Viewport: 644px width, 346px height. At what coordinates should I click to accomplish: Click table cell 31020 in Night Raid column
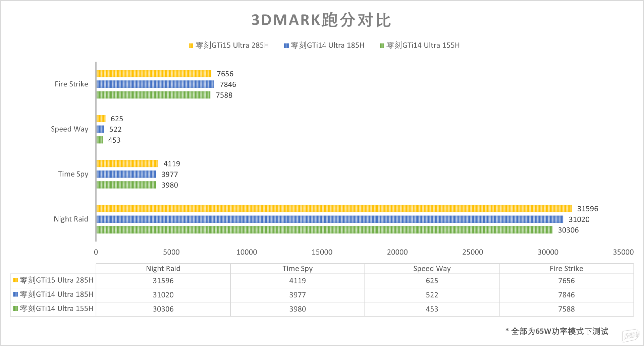[163, 295]
